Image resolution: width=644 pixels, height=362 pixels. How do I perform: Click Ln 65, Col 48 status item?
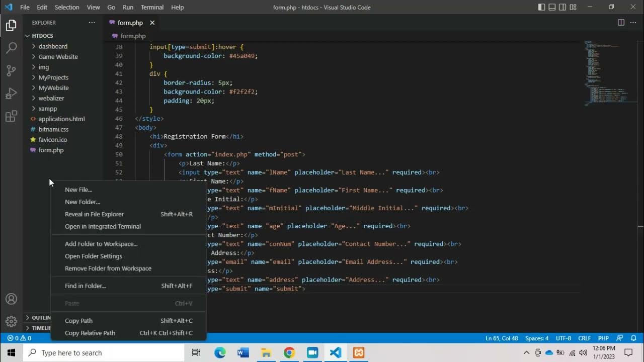coord(502,338)
